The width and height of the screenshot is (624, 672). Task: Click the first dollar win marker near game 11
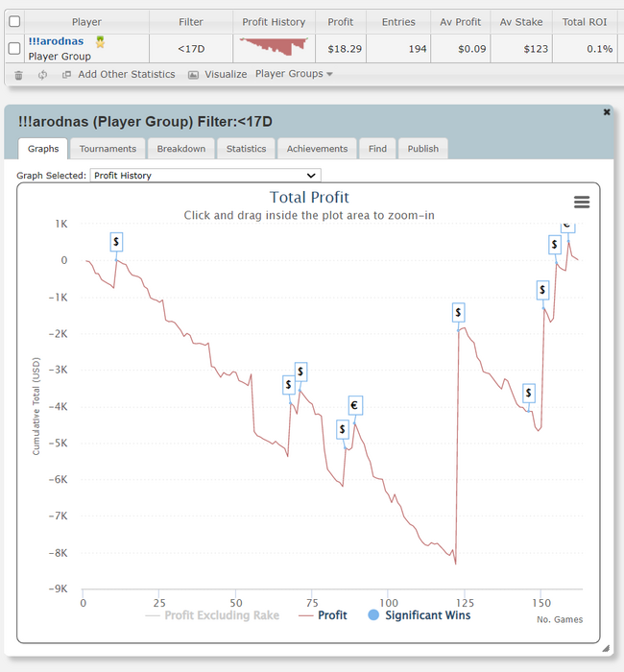[116, 242]
